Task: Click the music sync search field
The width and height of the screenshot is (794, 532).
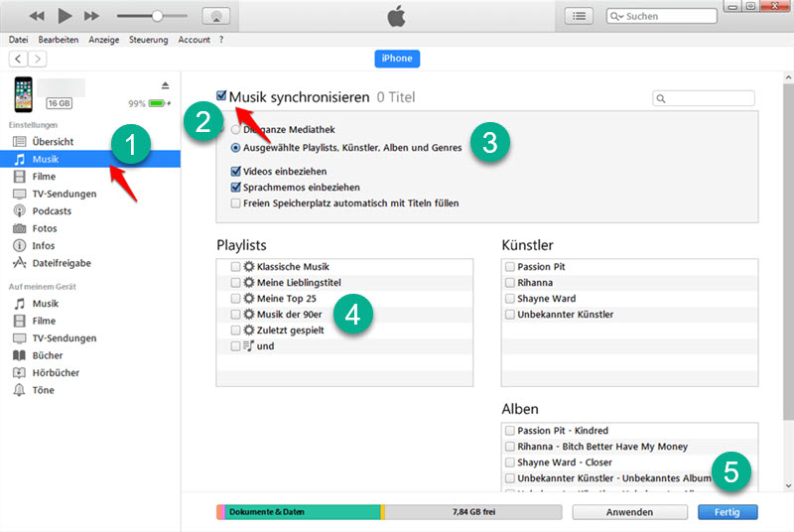Action: coord(704,98)
